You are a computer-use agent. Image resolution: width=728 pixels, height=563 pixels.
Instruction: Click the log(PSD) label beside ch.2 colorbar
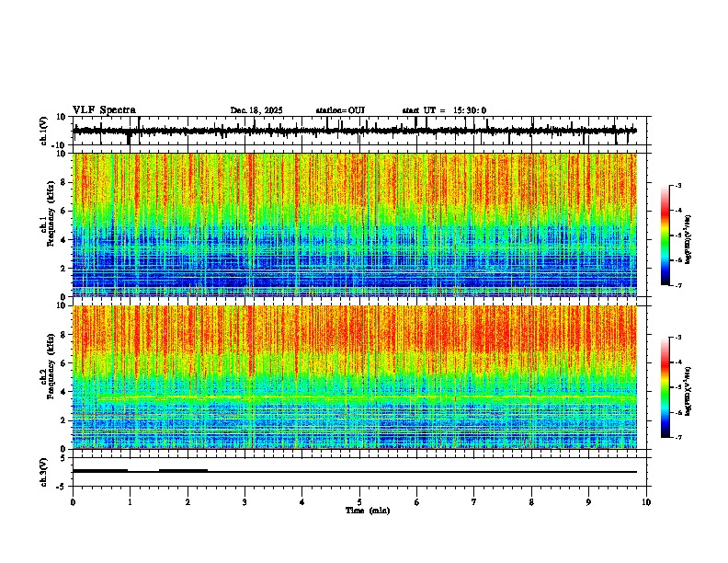pos(688,391)
